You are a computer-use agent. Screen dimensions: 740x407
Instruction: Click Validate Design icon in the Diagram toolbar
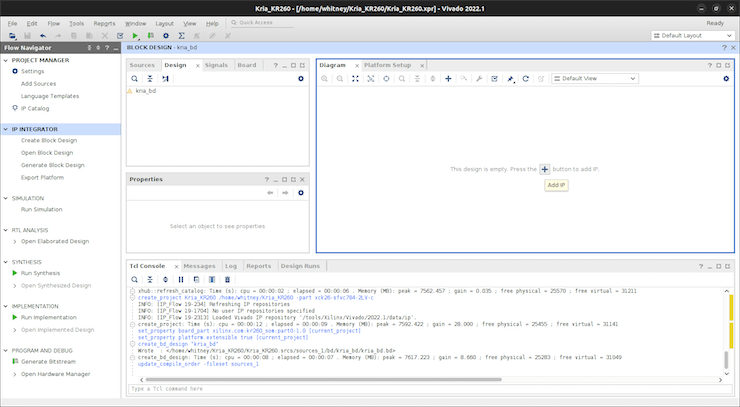(x=495, y=78)
